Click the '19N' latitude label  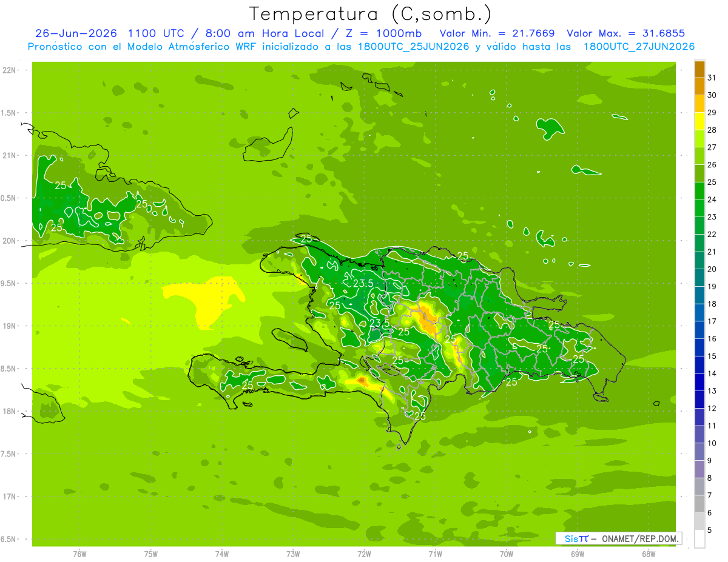9,326
